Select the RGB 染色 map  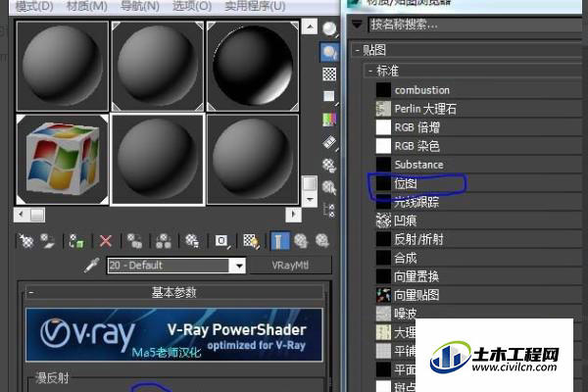pyautogui.click(x=480, y=146)
